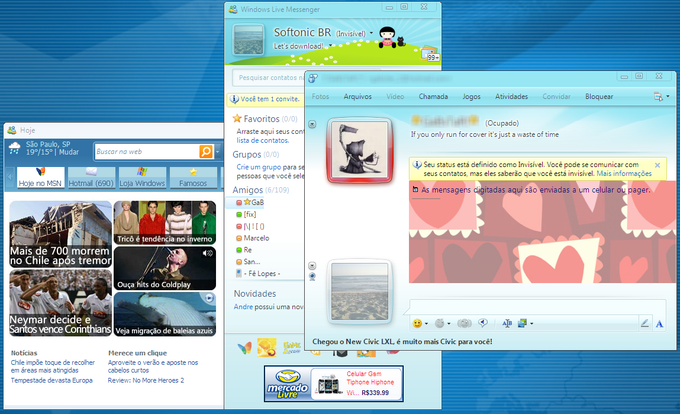Open the background picture icon in chat

point(522,323)
